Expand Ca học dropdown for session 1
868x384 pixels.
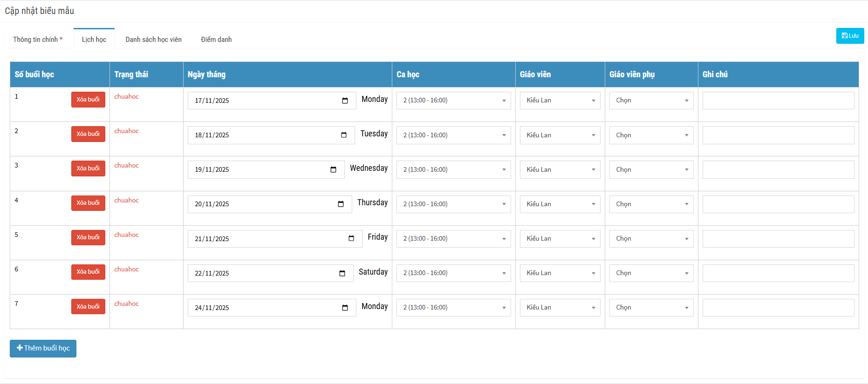pyautogui.click(x=453, y=101)
